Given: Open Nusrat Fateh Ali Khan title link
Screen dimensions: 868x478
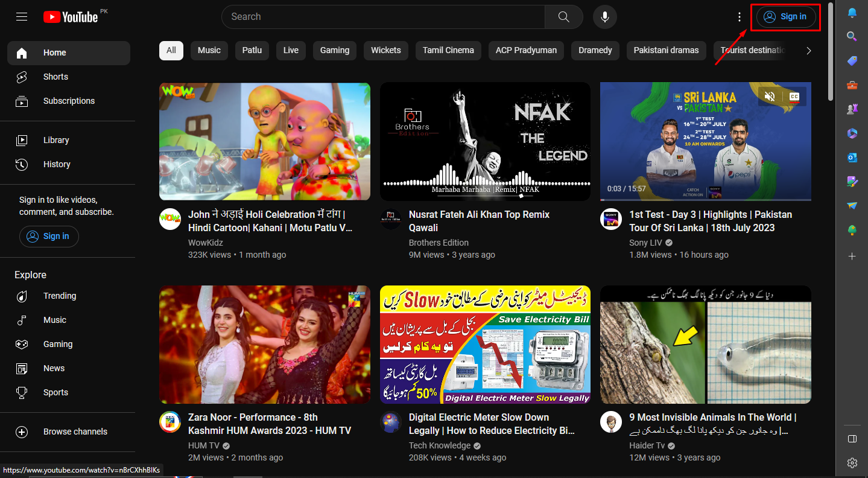Looking at the screenshot, I should pyautogui.click(x=479, y=221).
